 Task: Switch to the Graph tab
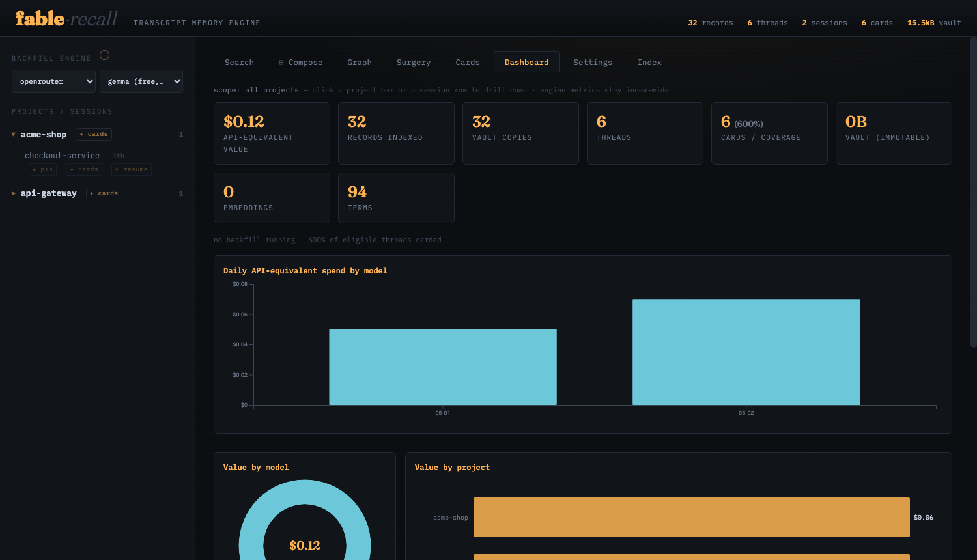click(x=360, y=63)
